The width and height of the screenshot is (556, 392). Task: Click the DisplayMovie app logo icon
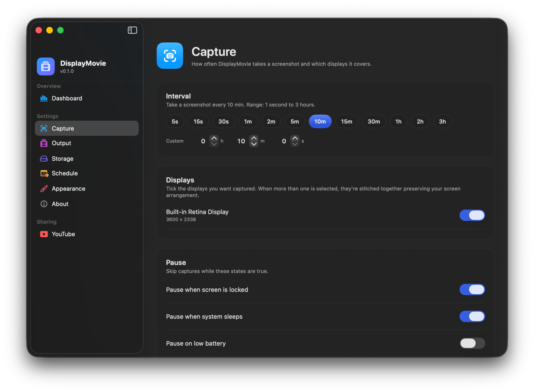[46, 66]
